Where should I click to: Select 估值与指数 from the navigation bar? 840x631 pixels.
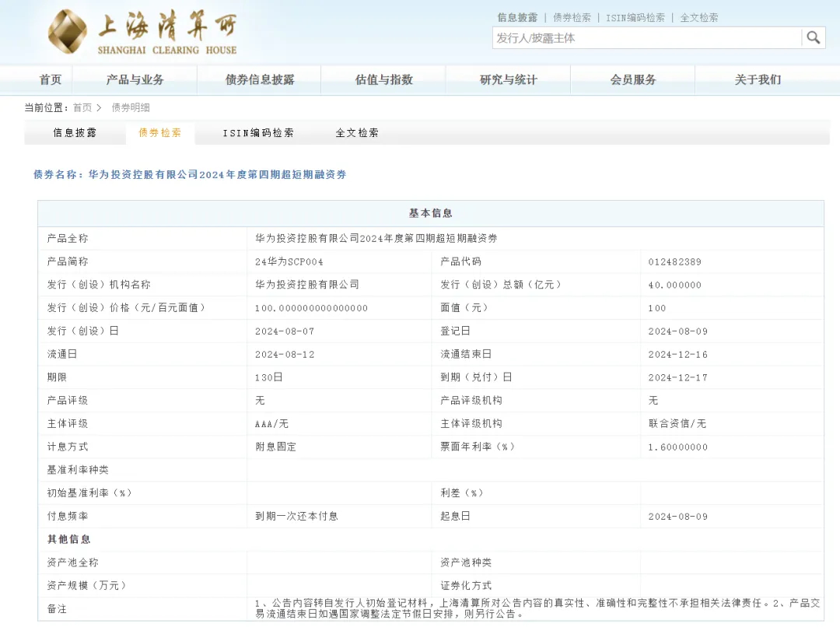(383, 79)
